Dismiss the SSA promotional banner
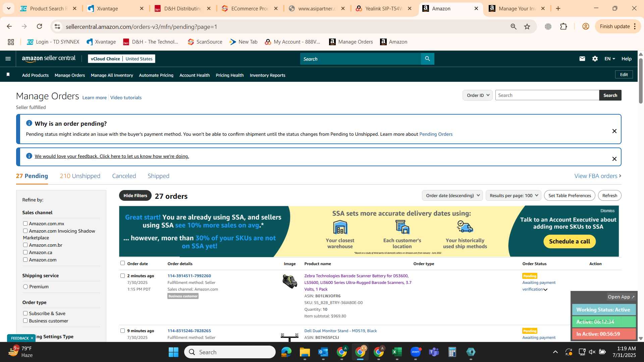Viewport: 644px width, 362px height. coord(607,211)
